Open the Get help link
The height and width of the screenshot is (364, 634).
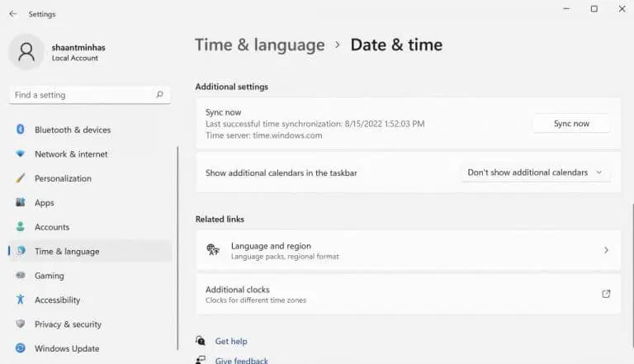tap(230, 341)
